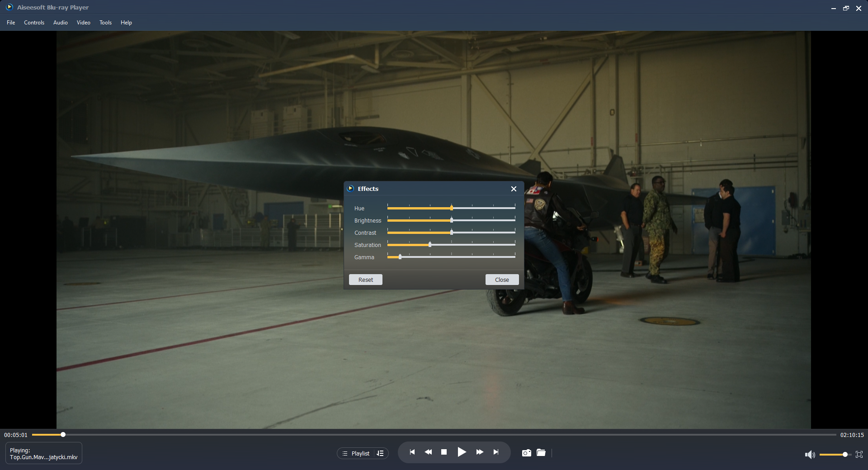Click the Playing file name label

tap(44, 454)
